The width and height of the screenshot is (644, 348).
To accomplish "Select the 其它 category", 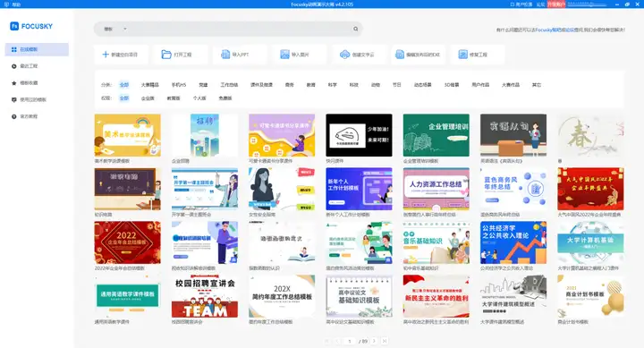I will tap(537, 85).
